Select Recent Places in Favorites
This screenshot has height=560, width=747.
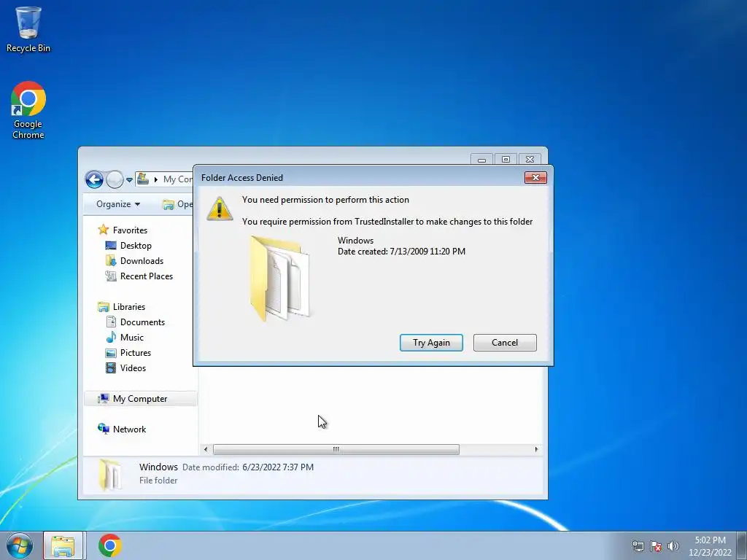(x=146, y=276)
